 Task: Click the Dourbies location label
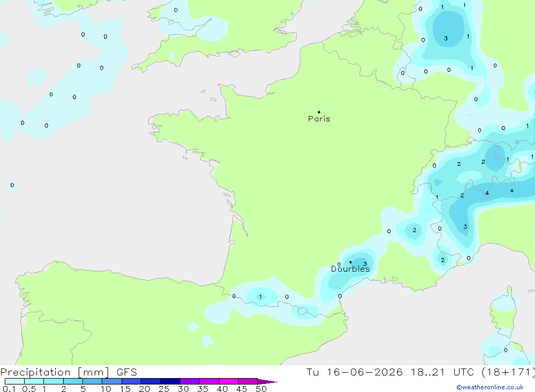[x=350, y=269]
